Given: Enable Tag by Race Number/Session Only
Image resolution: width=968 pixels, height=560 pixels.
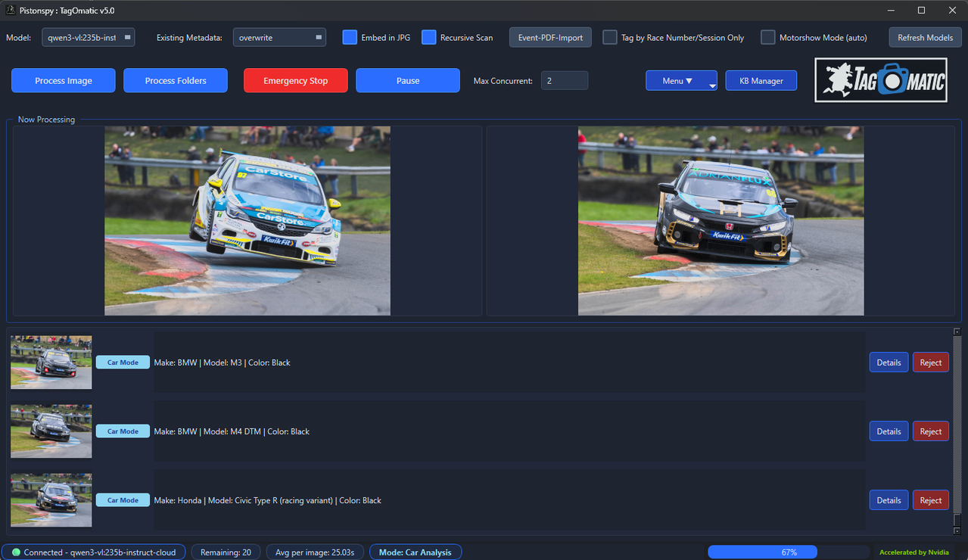Looking at the screenshot, I should pyautogui.click(x=610, y=37).
